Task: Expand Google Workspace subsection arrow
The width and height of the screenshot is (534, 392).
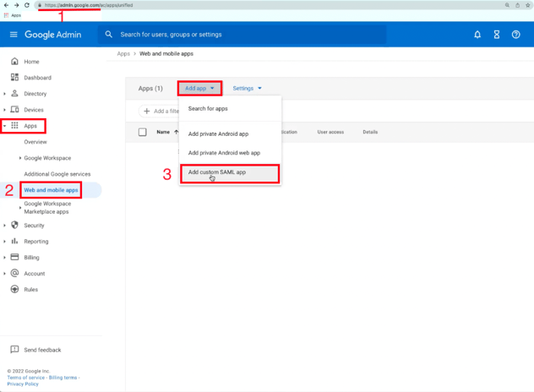Action: pyautogui.click(x=20, y=158)
